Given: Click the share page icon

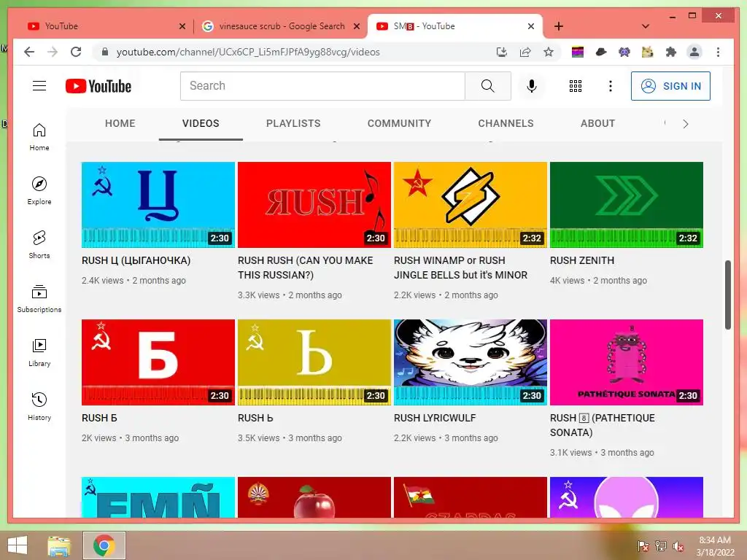Looking at the screenshot, I should point(525,52).
